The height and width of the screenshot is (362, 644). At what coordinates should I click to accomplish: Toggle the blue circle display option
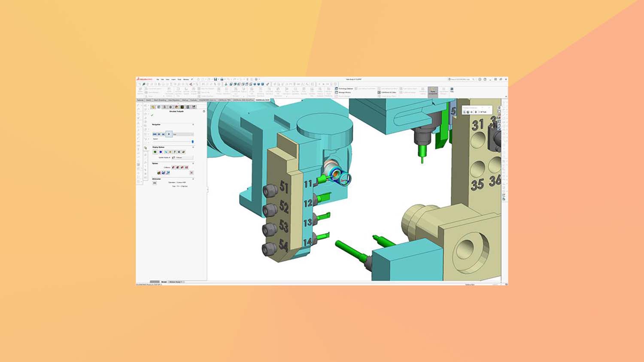click(x=161, y=152)
